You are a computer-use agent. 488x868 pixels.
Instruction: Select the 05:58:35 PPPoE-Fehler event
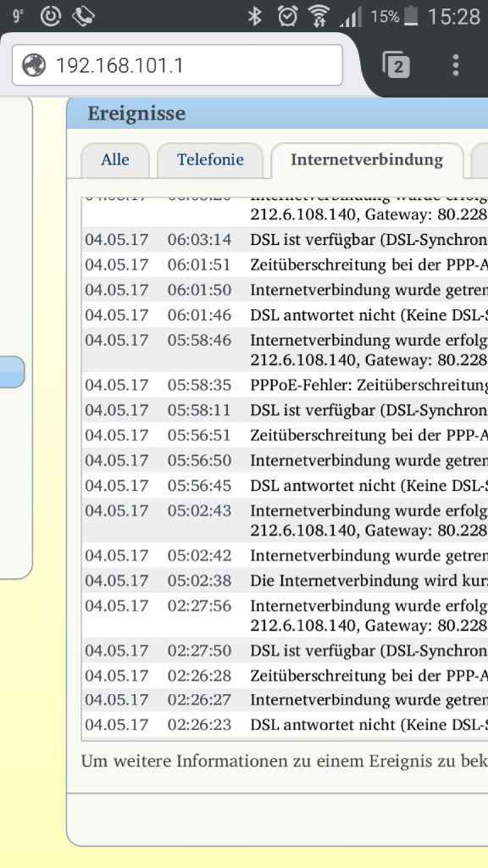pos(285,385)
